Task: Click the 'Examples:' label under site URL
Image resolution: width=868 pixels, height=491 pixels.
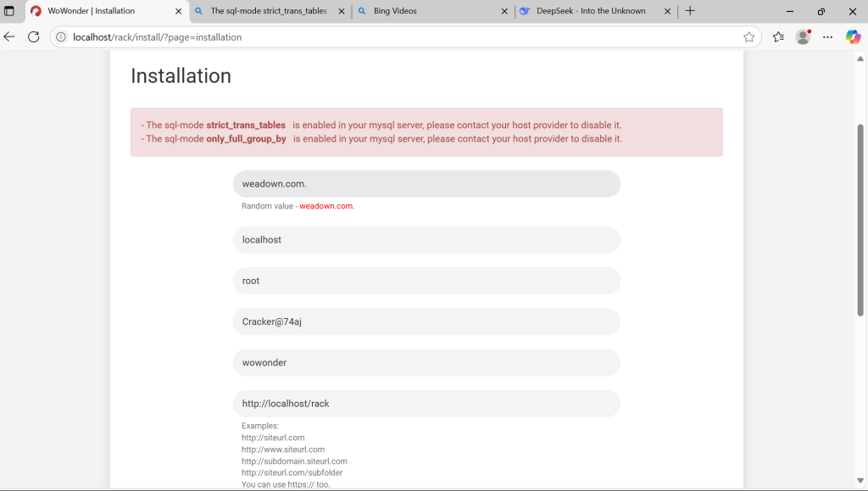Action: click(260, 426)
